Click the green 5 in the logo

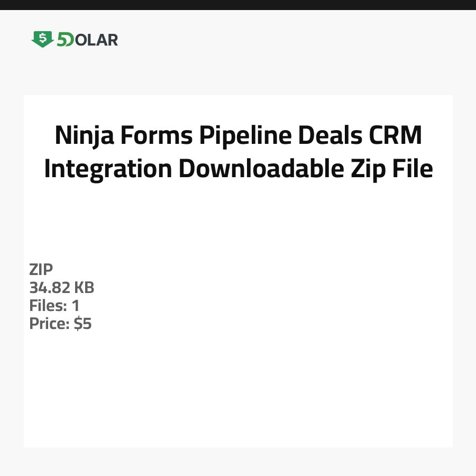[62, 40]
